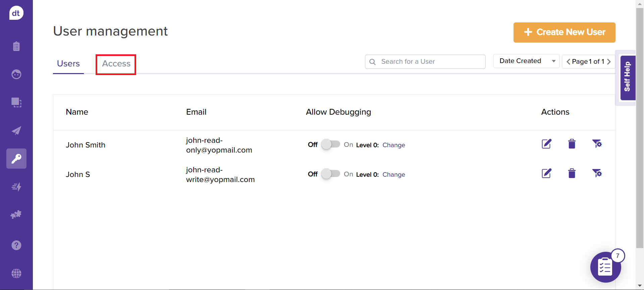Click the paper plane icon in the sidebar
The height and width of the screenshot is (290, 644).
16,130
